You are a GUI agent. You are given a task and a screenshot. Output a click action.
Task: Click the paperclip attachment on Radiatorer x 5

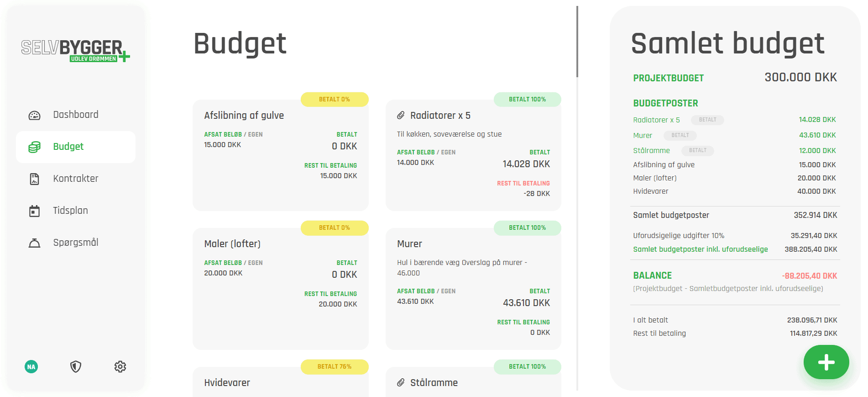tap(401, 115)
